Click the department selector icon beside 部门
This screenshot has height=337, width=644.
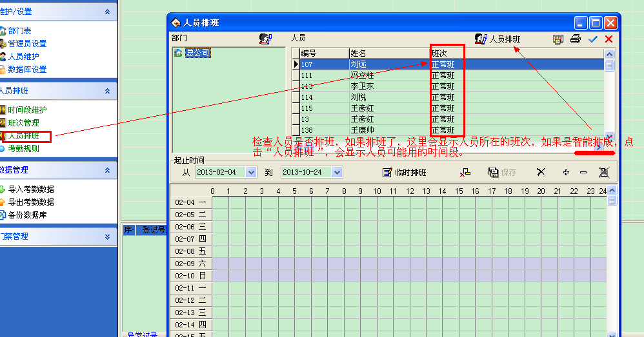265,39
